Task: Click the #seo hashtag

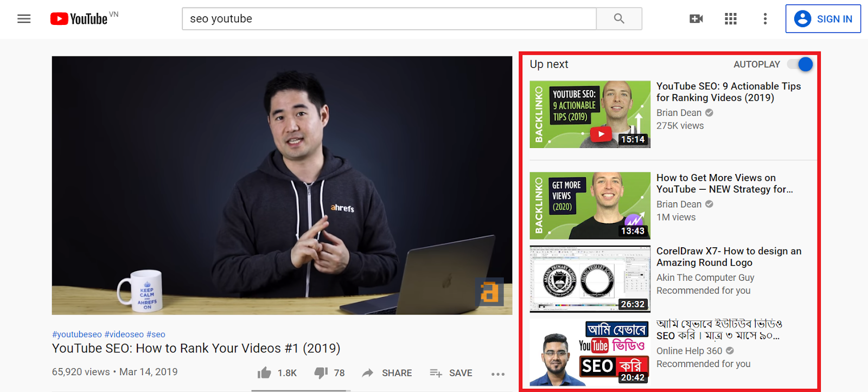Action: click(x=156, y=335)
